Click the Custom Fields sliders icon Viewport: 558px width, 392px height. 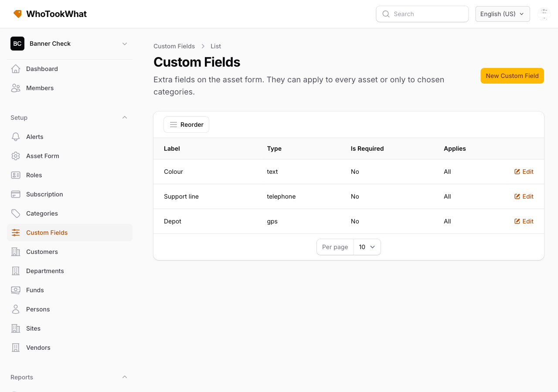point(16,233)
